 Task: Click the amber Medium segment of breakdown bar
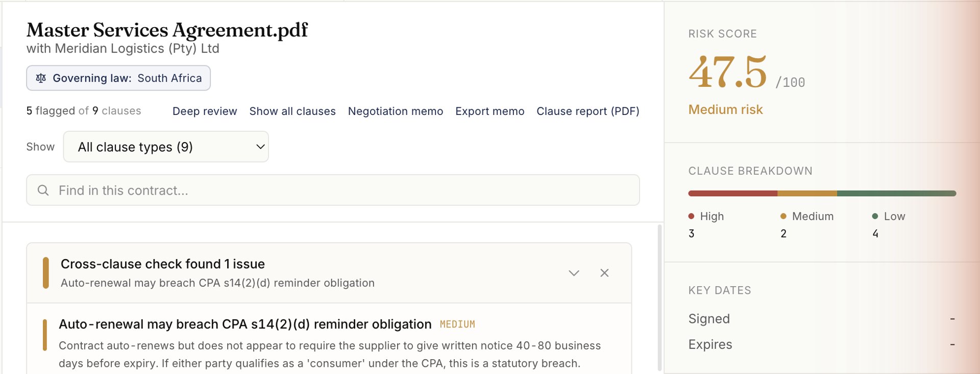[x=807, y=194]
